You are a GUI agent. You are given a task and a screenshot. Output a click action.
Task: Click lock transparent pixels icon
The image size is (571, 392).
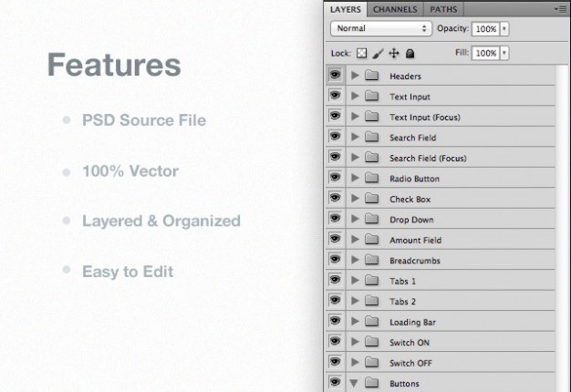[361, 54]
